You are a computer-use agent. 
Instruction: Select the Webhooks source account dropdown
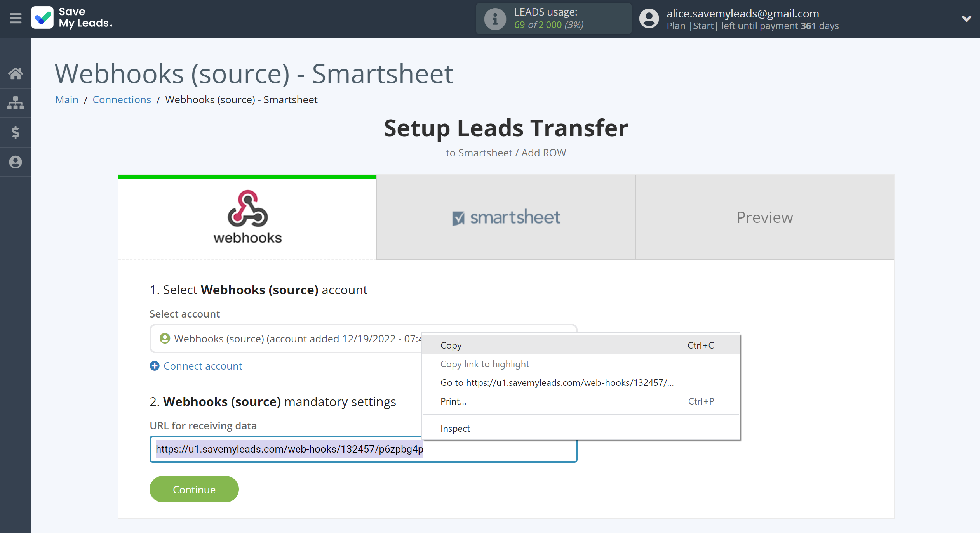(x=361, y=337)
